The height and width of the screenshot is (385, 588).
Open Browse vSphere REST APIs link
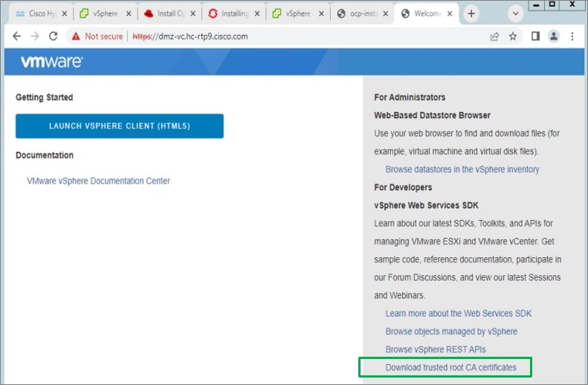tap(436, 349)
